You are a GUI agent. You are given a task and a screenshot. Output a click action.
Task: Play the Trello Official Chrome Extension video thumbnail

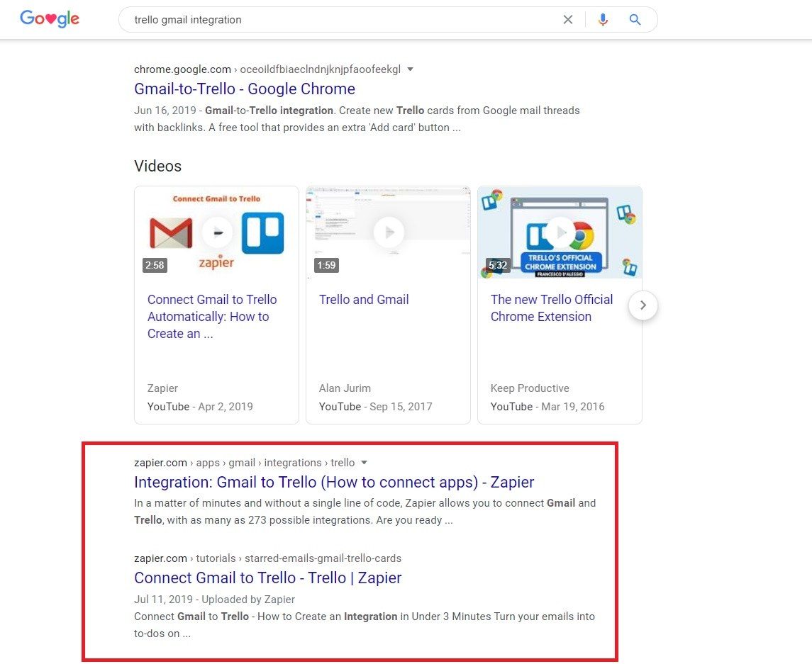(x=560, y=232)
